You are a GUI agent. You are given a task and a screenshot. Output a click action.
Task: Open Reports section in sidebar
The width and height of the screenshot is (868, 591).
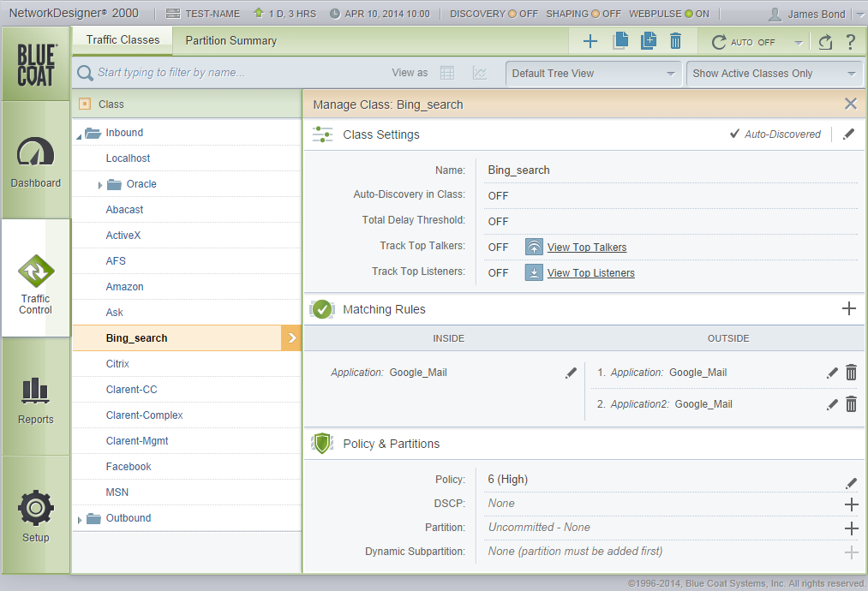[x=35, y=397]
